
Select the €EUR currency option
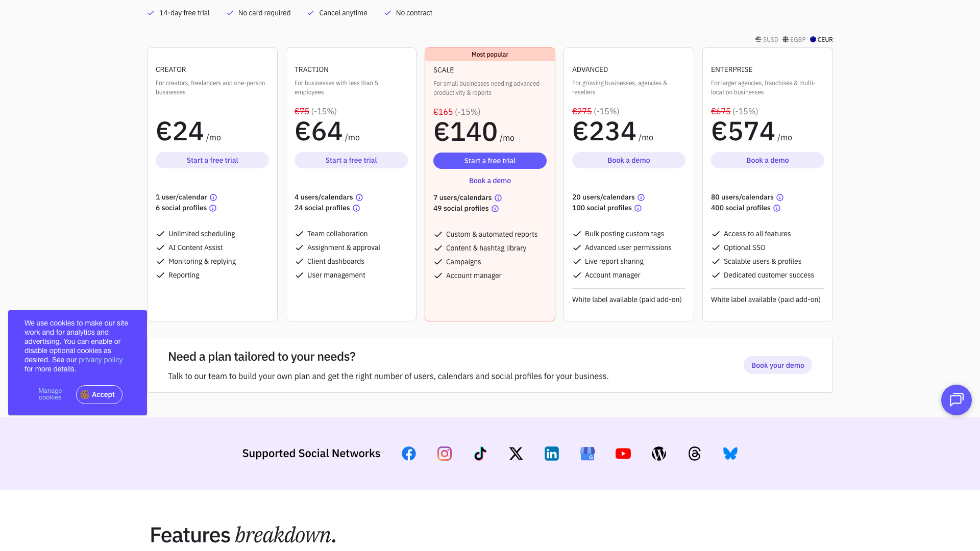821,39
